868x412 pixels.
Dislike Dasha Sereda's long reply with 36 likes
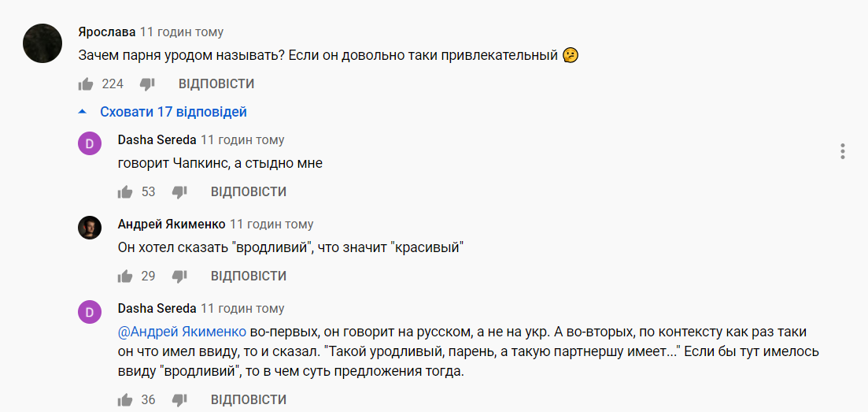click(x=179, y=400)
